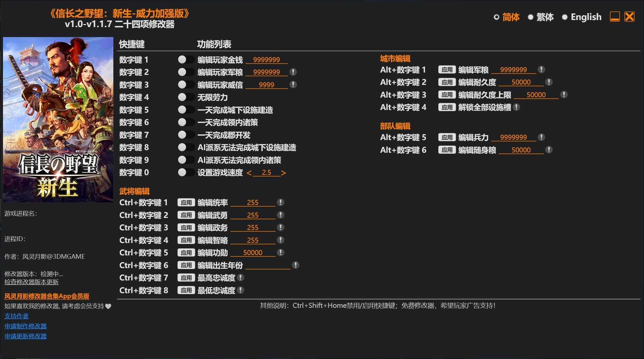Switch interface language to English
Viewport: 644px width, 359px height.
(585, 17)
